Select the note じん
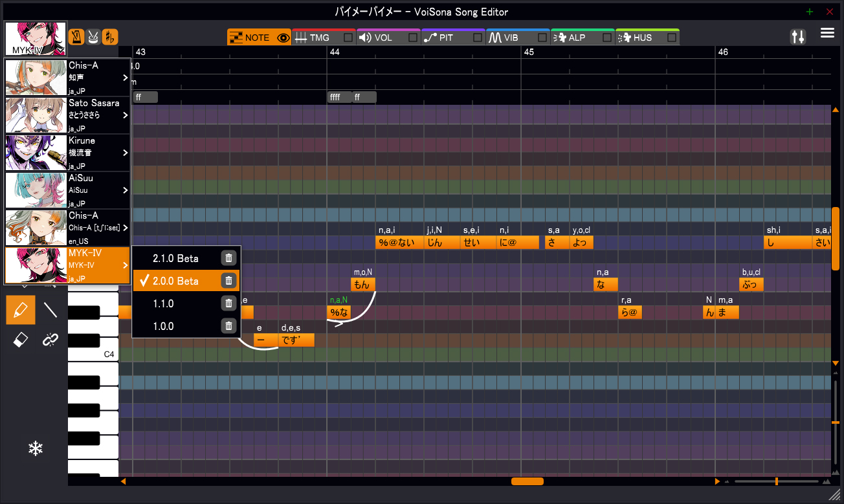The image size is (844, 504). (x=442, y=243)
